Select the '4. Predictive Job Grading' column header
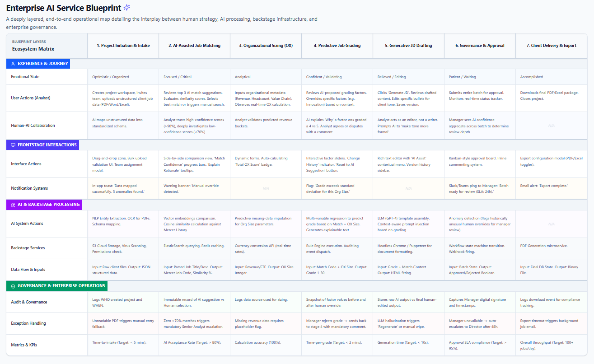594x364 pixels. point(337,46)
